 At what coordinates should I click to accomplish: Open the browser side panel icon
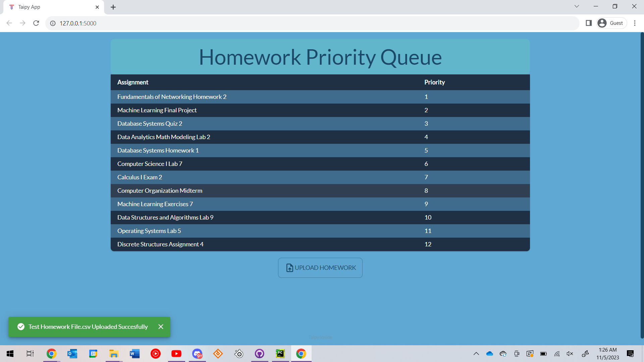point(588,23)
